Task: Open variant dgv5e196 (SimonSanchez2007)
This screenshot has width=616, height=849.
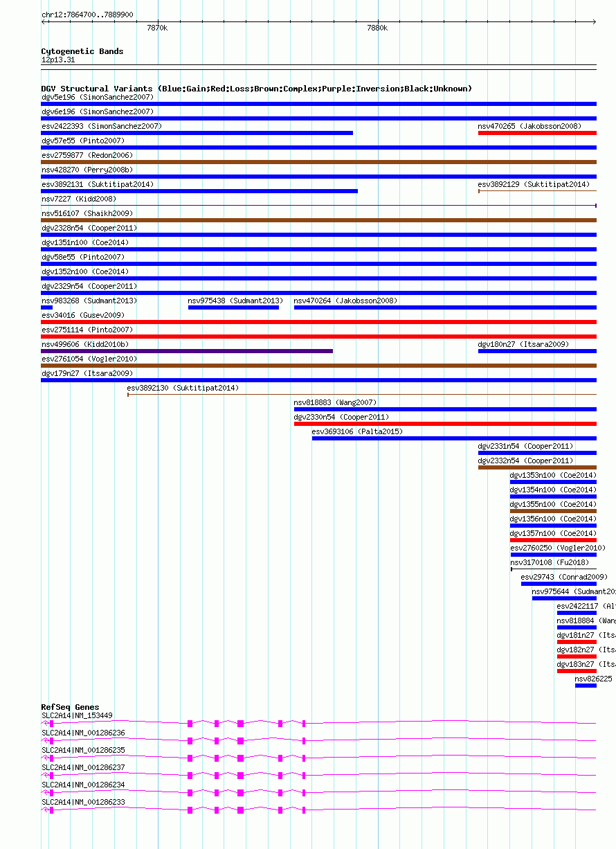Action: coord(98,97)
